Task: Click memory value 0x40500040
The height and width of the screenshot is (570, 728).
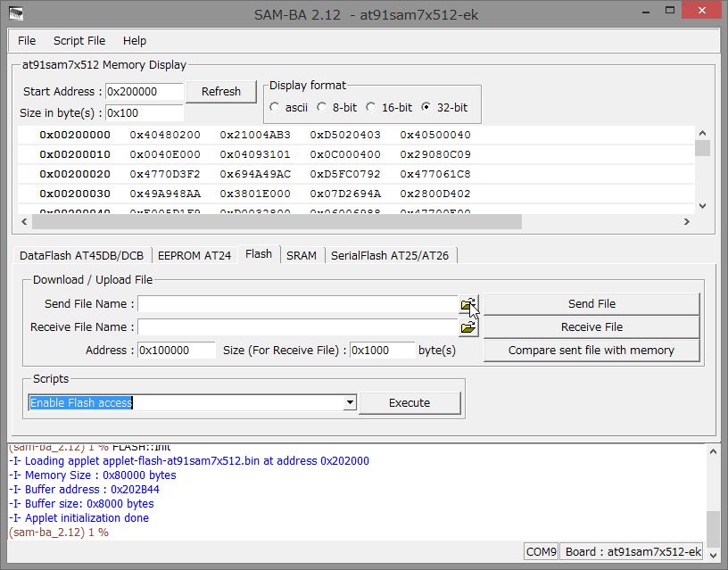Action: [x=435, y=135]
